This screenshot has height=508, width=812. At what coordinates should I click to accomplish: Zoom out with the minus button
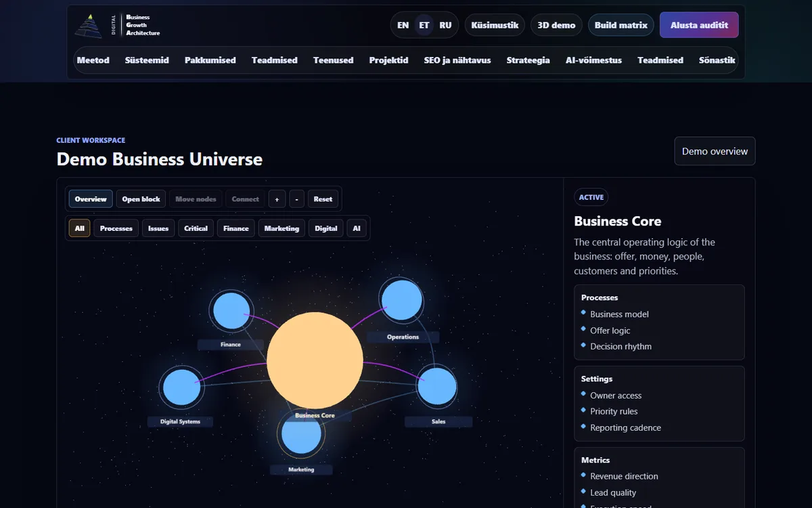(297, 199)
